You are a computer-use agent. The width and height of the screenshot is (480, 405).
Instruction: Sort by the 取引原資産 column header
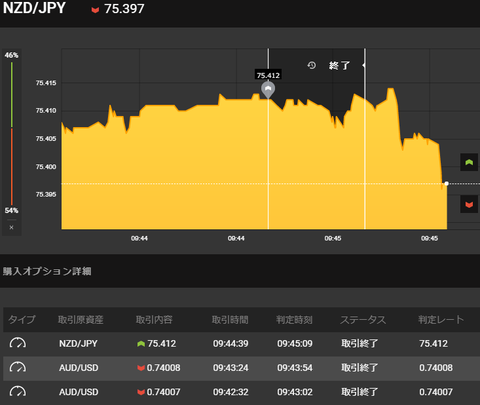coord(80,319)
